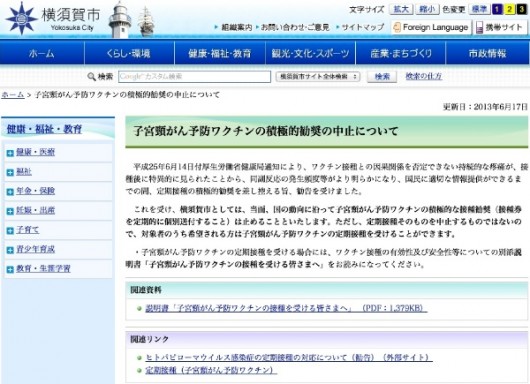This screenshot has height=384, width=530.
Task: Open the 子育て sidebar link
Action: click(28, 230)
